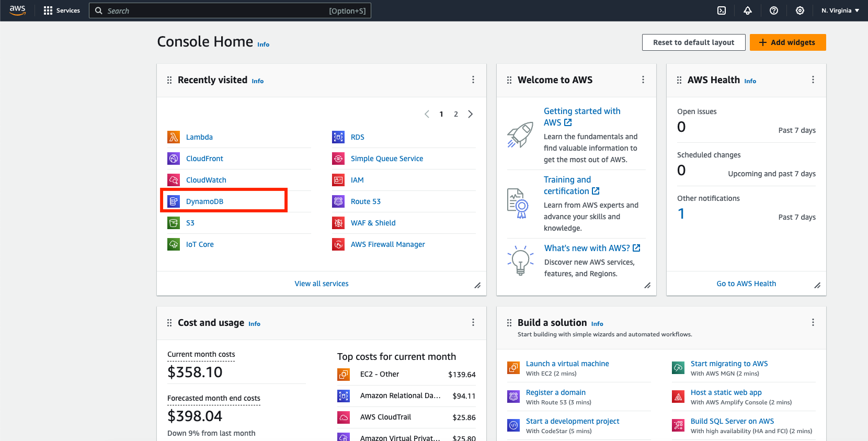Image resolution: width=868 pixels, height=441 pixels.
Task: Open Info link beside Cost and usage
Action: tap(254, 324)
